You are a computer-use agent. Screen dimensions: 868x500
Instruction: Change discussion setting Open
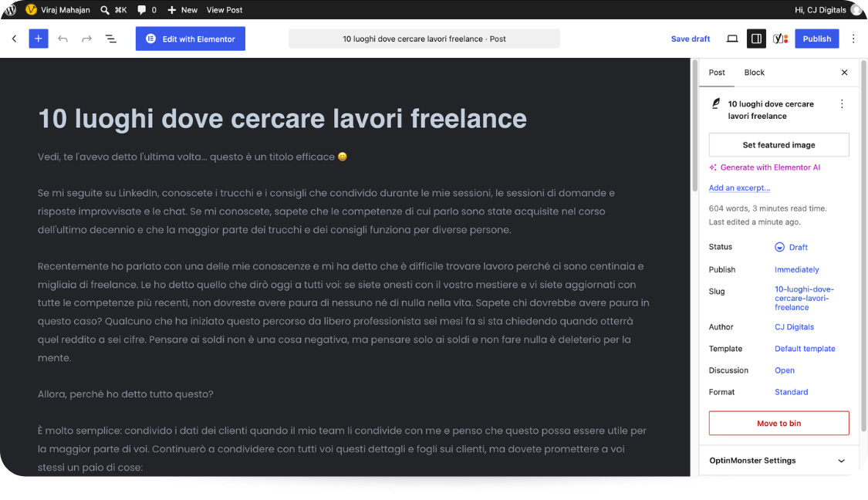pos(785,370)
